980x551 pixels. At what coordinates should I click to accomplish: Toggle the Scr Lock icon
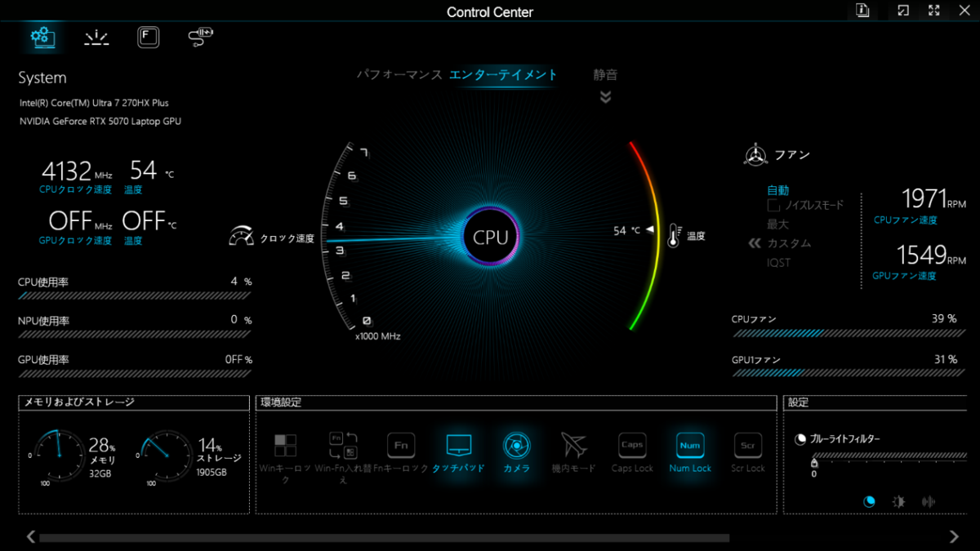(748, 446)
